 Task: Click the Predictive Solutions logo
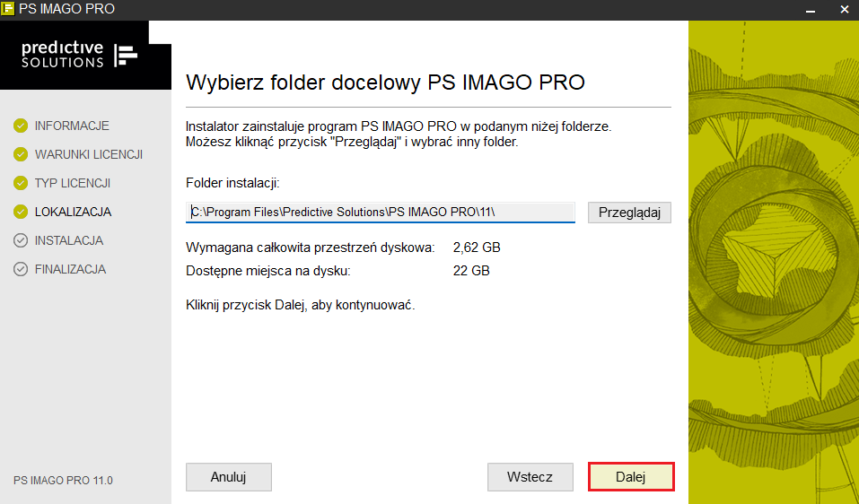click(79, 55)
